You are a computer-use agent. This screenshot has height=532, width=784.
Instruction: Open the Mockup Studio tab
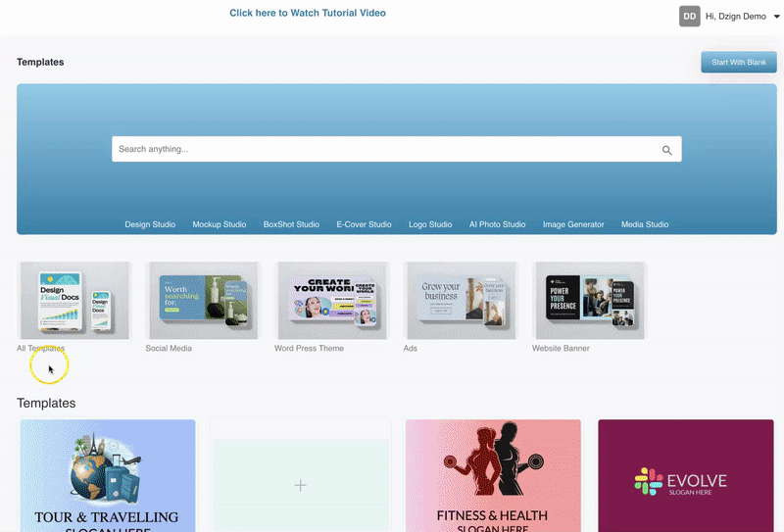click(220, 224)
